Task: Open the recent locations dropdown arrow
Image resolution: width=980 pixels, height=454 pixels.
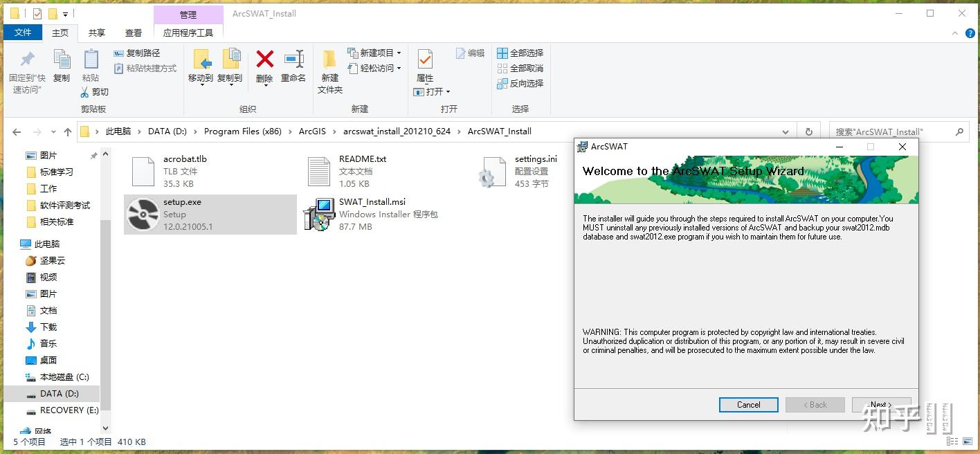Action: 53,132
